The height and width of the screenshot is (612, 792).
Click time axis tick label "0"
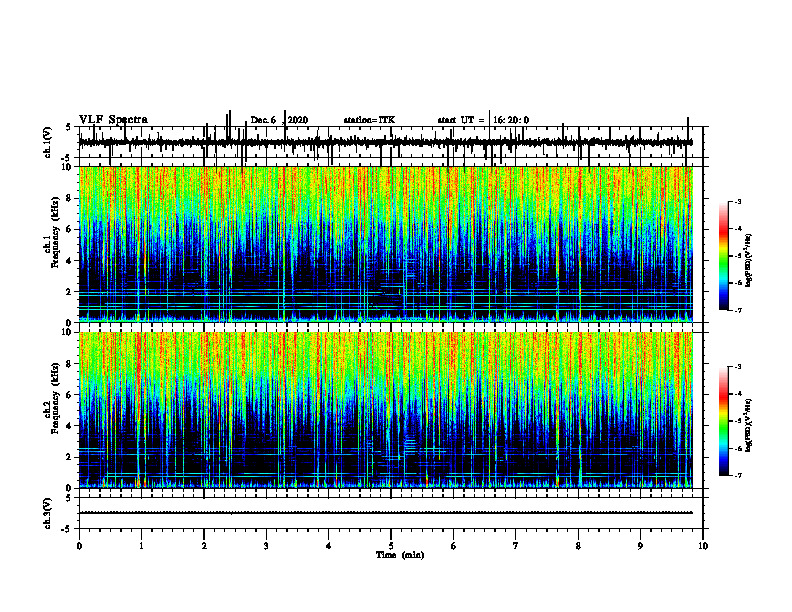(x=79, y=546)
